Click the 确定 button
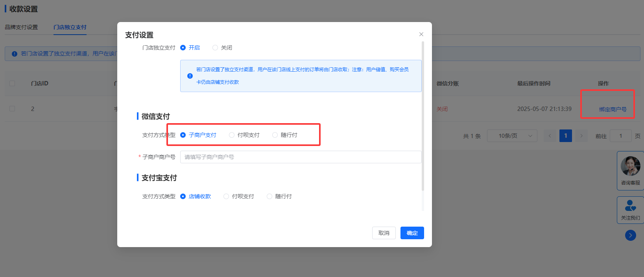The height and width of the screenshot is (277, 644). tap(412, 233)
